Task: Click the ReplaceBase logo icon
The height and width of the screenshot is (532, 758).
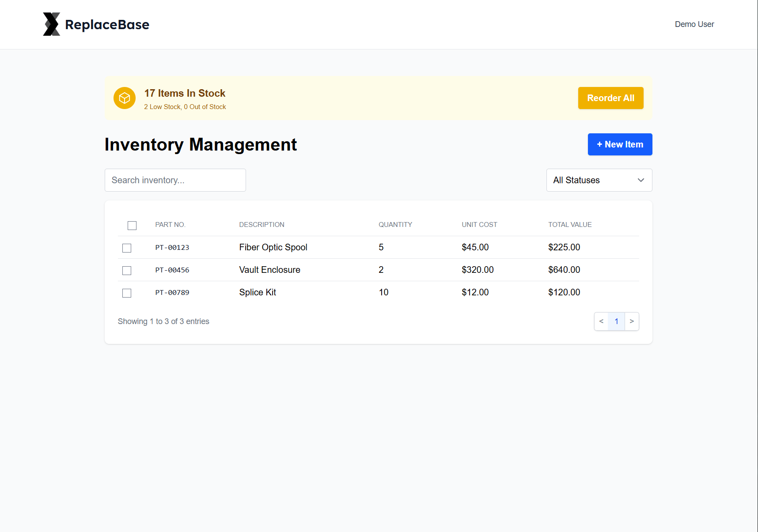Action: (x=51, y=24)
